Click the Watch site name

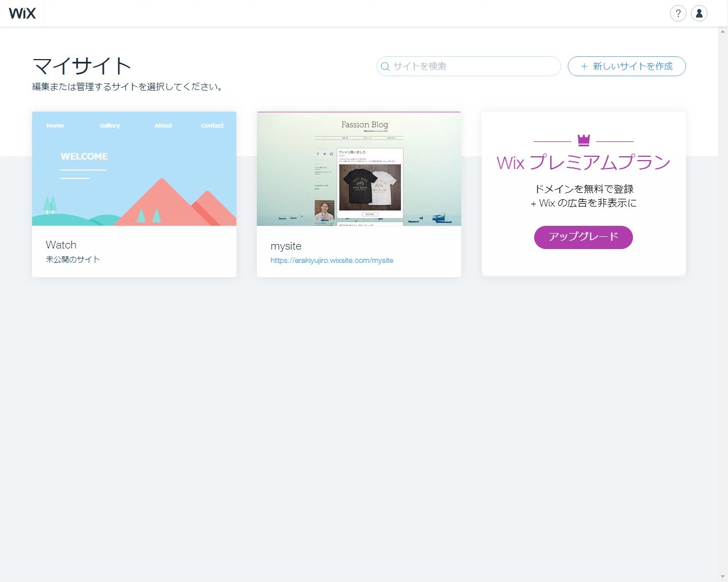(61, 245)
